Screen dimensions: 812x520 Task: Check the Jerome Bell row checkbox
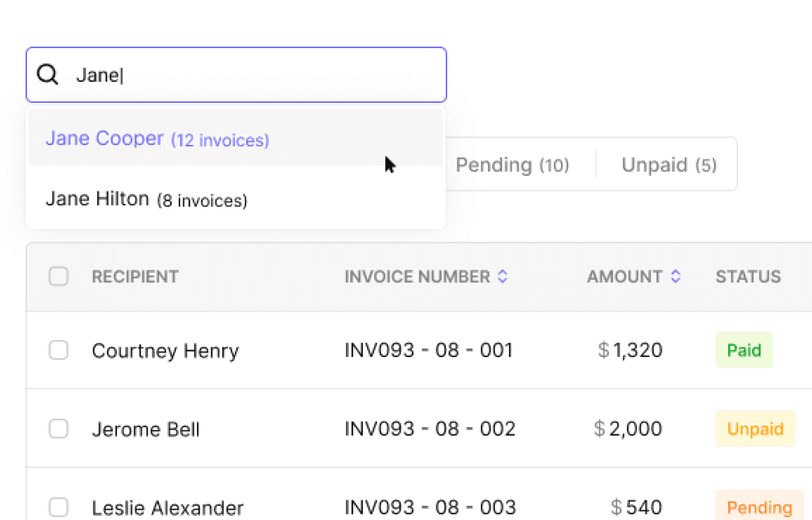pos(59,429)
